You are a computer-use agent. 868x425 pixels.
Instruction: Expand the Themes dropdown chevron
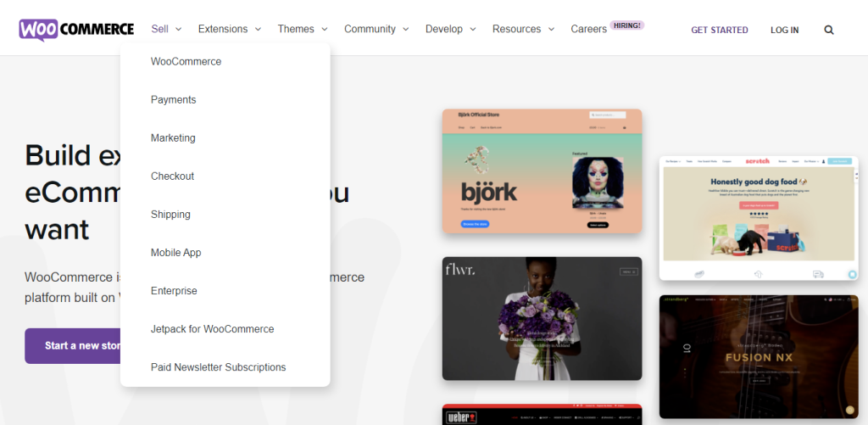[325, 30]
